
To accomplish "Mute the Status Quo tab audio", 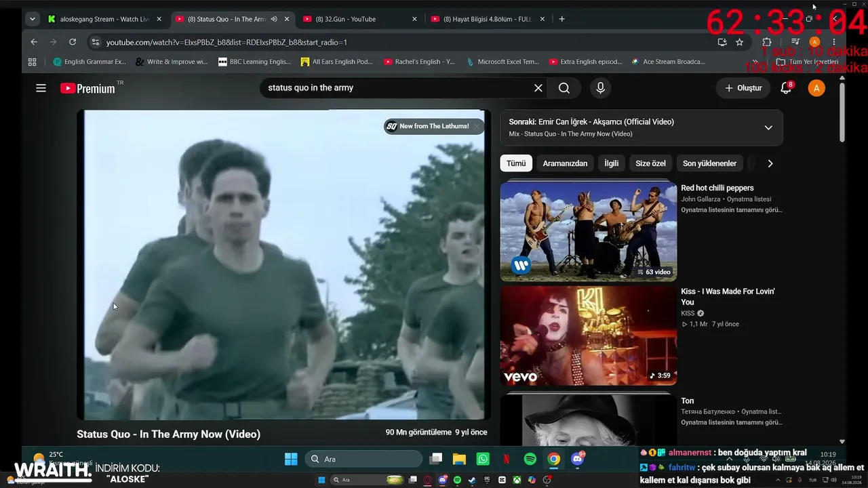I will pyautogui.click(x=274, y=19).
